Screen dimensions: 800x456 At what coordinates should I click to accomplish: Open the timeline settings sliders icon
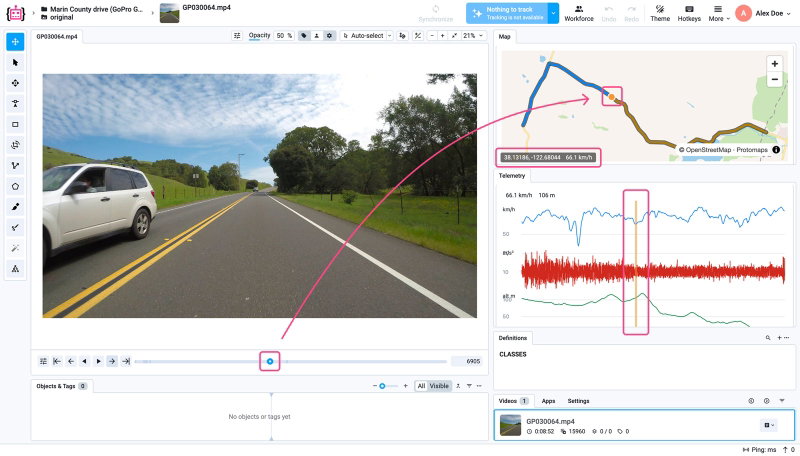(x=43, y=361)
